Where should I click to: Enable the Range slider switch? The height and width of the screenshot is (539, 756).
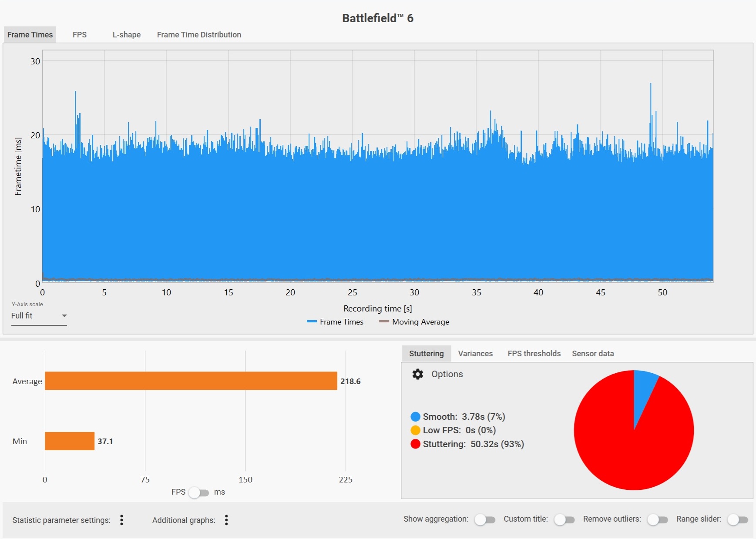pos(737,519)
